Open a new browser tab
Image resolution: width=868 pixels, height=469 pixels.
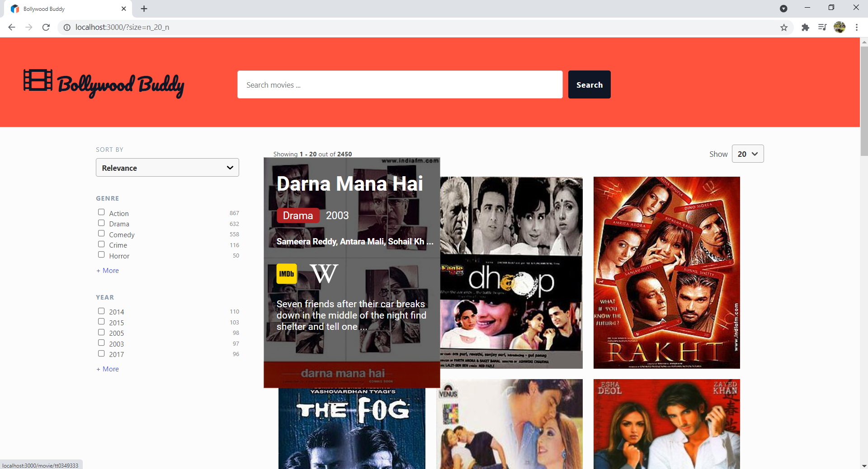click(x=144, y=9)
